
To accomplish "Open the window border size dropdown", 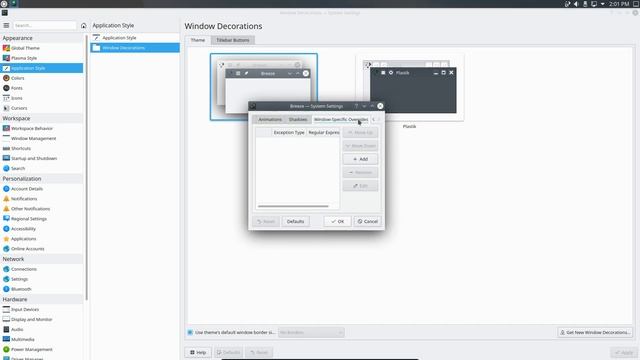I will pyautogui.click(x=311, y=332).
